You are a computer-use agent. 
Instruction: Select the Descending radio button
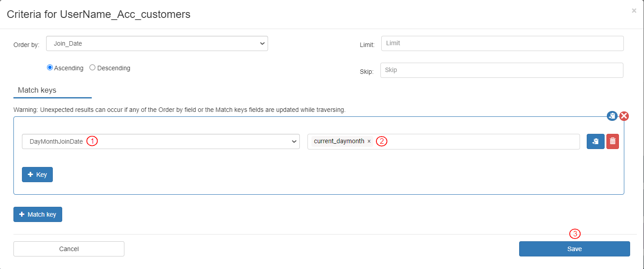pyautogui.click(x=93, y=68)
